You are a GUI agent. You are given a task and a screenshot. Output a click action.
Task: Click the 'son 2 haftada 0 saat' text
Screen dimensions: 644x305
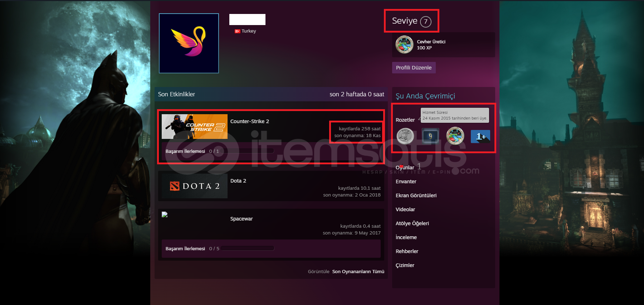pyautogui.click(x=357, y=94)
